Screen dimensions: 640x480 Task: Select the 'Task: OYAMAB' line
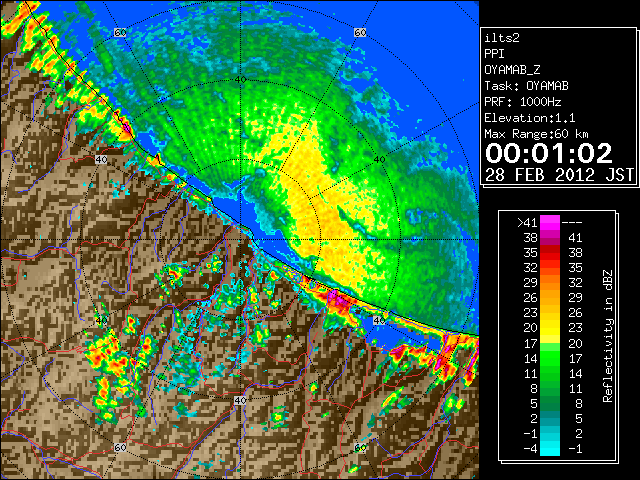[526, 86]
